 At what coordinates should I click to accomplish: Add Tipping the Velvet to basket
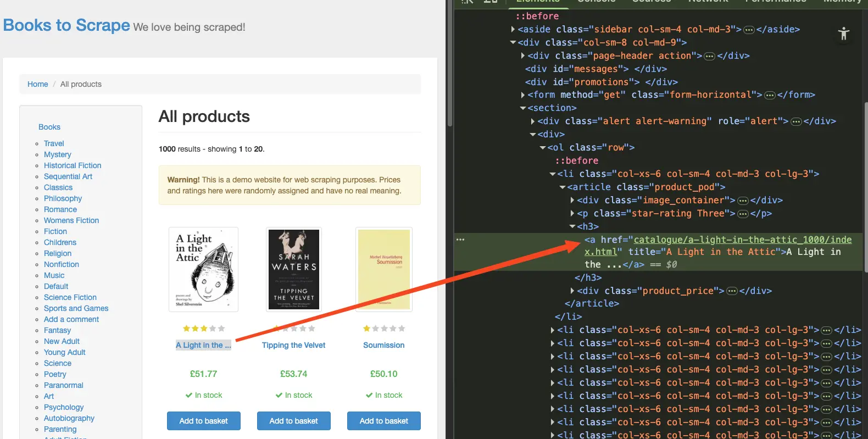pyautogui.click(x=294, y=421)
